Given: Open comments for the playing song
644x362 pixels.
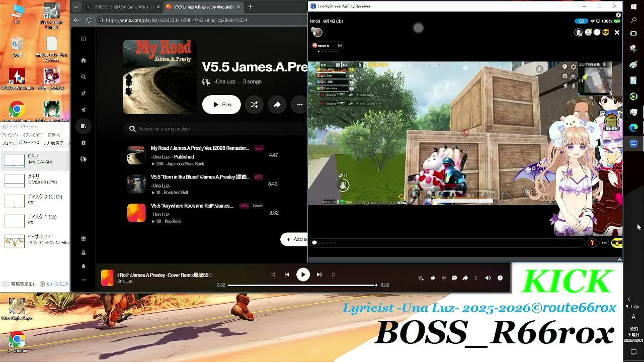Looking at the screenshot, I should pyautogui.click(x=454, y=278).
